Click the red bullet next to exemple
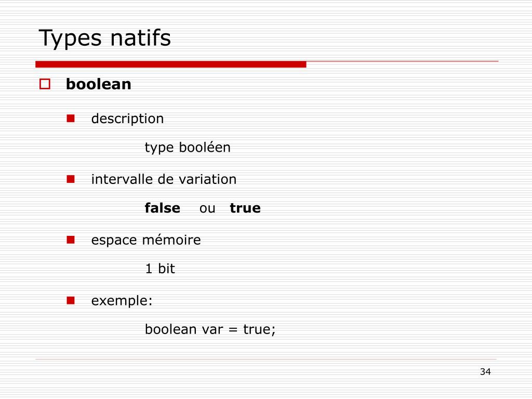Screen dimensions: 532x399 point(71,300)
